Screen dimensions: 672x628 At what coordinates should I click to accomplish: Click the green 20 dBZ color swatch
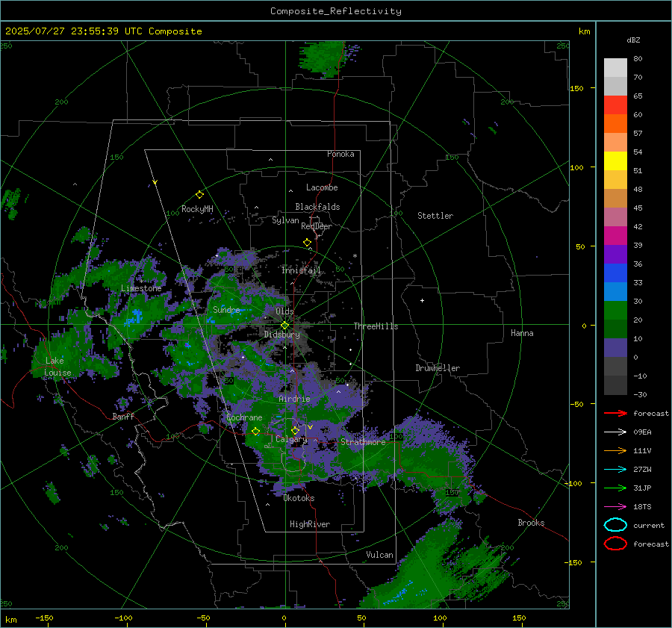pyautogui.click(x=615, y=311)
